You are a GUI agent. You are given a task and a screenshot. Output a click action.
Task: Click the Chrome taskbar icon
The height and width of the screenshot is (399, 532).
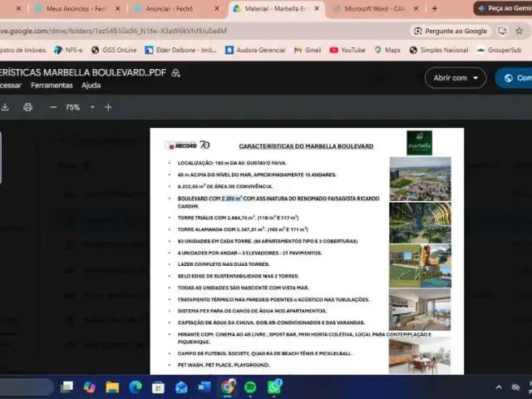coord(227,387)
